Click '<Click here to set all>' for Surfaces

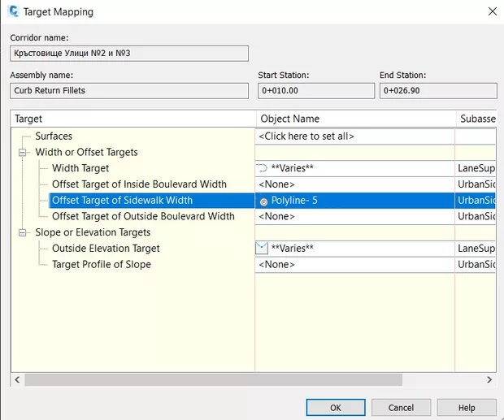(x=306, y=136)
